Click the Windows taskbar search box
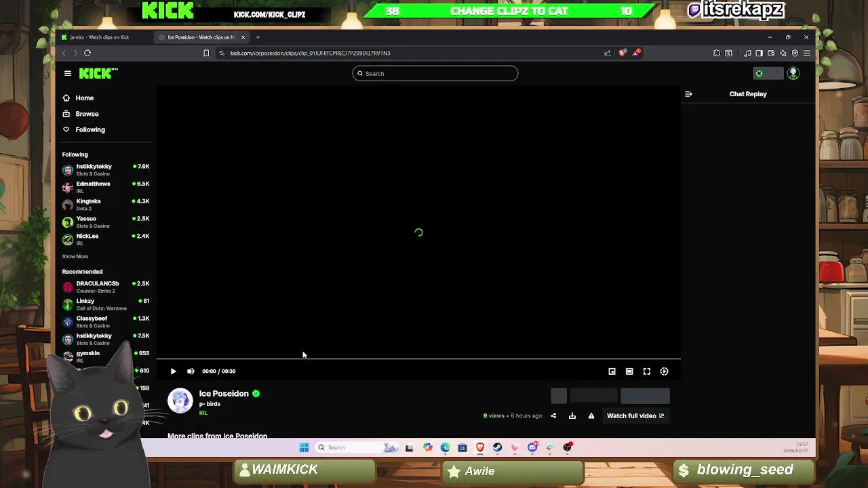Image resolution: width=868 pixels, height=488 pixels. [356, 447]
